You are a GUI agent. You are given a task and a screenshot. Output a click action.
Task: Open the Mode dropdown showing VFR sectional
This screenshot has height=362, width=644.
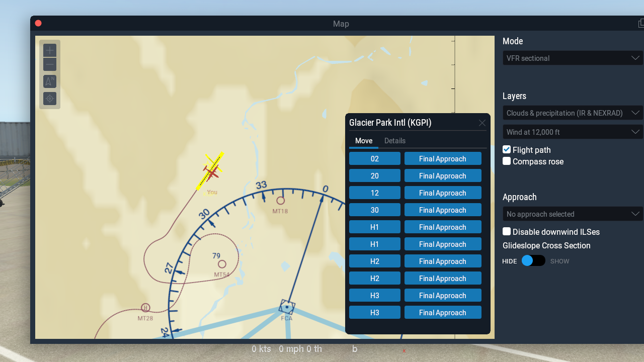point(573,58)
